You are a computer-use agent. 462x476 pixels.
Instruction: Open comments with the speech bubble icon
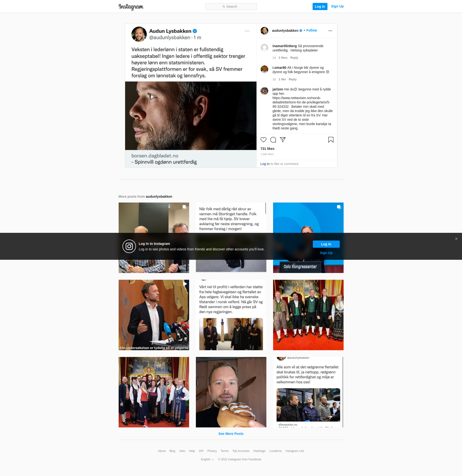pyautogui.click(x=273, y=140)
